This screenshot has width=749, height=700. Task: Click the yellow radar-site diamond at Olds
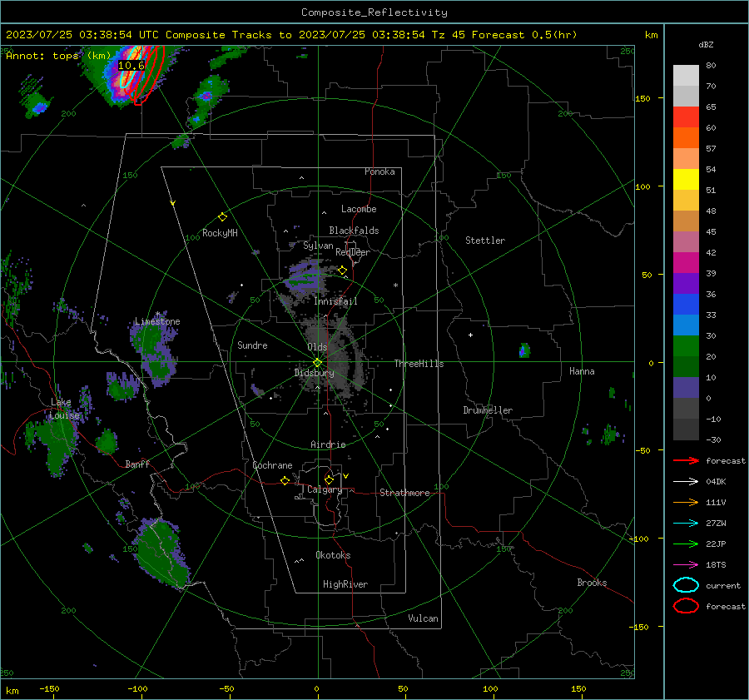tap(318, 363)
